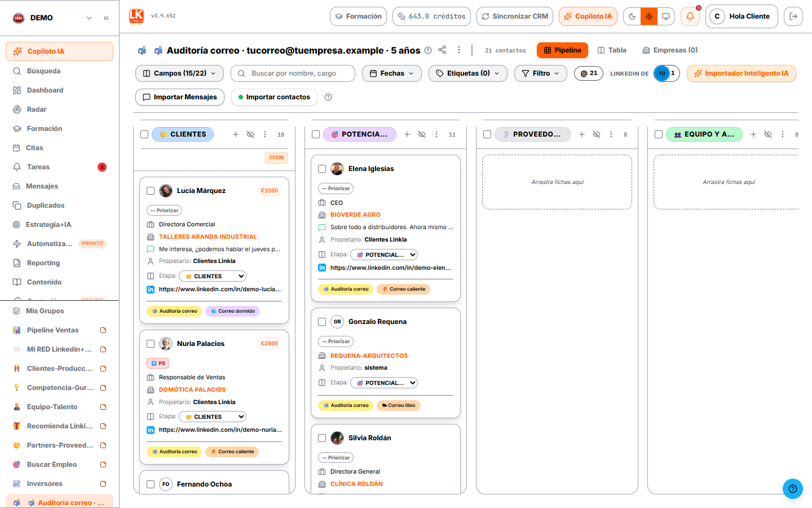The height and width of the screenshot is (508, 812).
Task: Switch to dark mode moon icon
Action: tap(632, 16)
